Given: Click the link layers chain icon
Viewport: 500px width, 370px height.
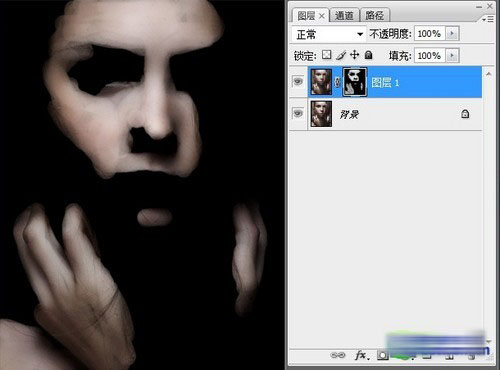Looking at the screenshot, I should click(337, 355).
